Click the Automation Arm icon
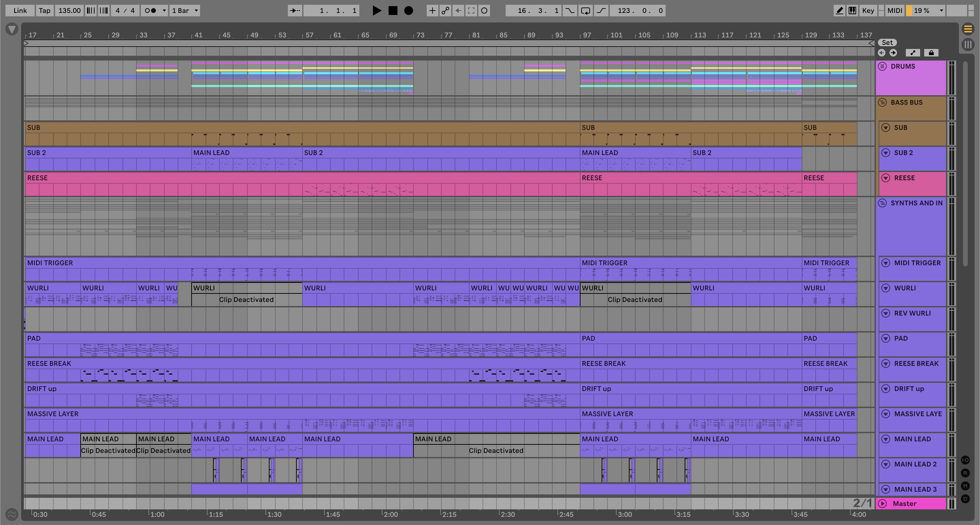This screenshot has width=980, height=525. tap(445, 11)
